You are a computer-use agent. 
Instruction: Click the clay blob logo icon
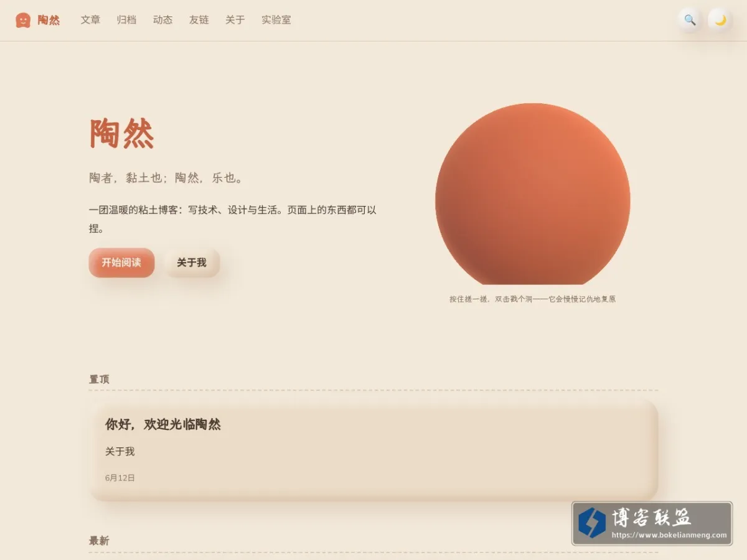tap(23, 20)
